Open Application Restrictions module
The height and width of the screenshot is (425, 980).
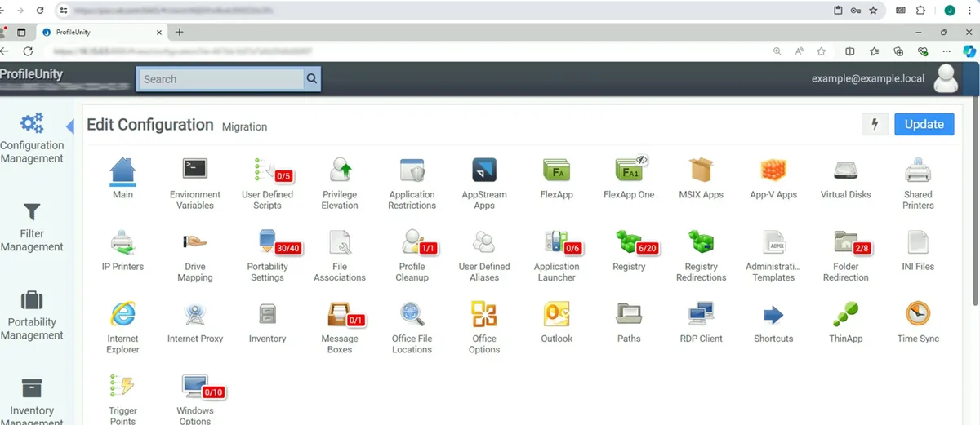(412, 184)
